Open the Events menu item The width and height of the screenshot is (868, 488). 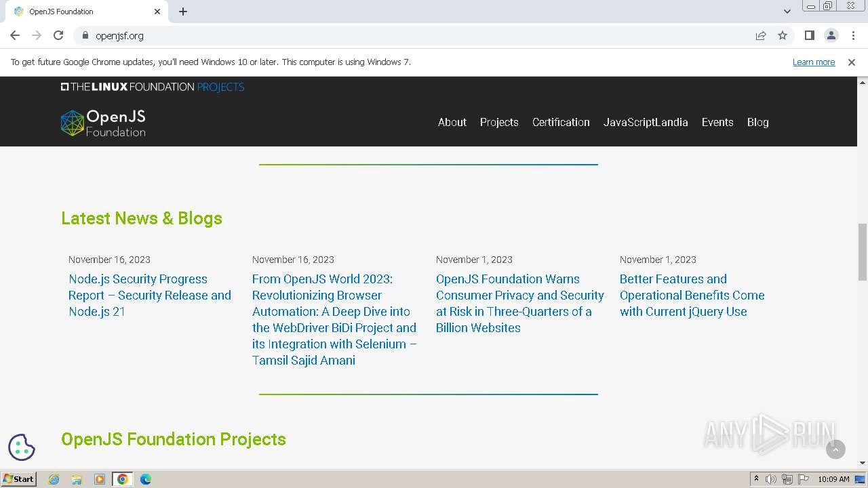(717, 122)
